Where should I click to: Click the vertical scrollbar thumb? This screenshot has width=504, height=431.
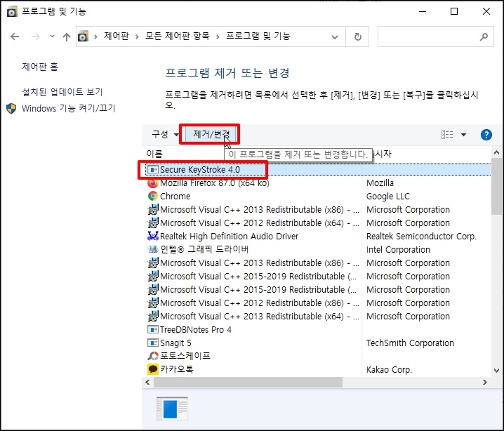tap(496, 187)
